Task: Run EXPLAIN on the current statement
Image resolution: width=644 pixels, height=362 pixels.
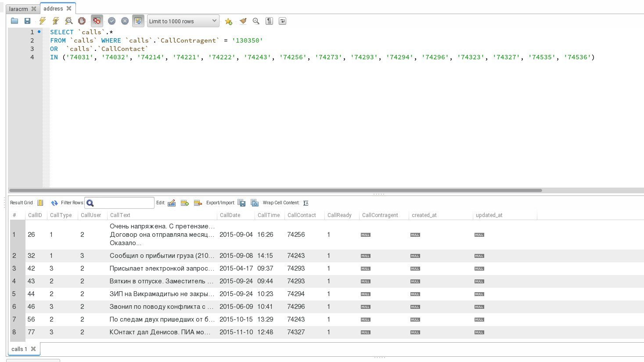Action: [69, 21]
